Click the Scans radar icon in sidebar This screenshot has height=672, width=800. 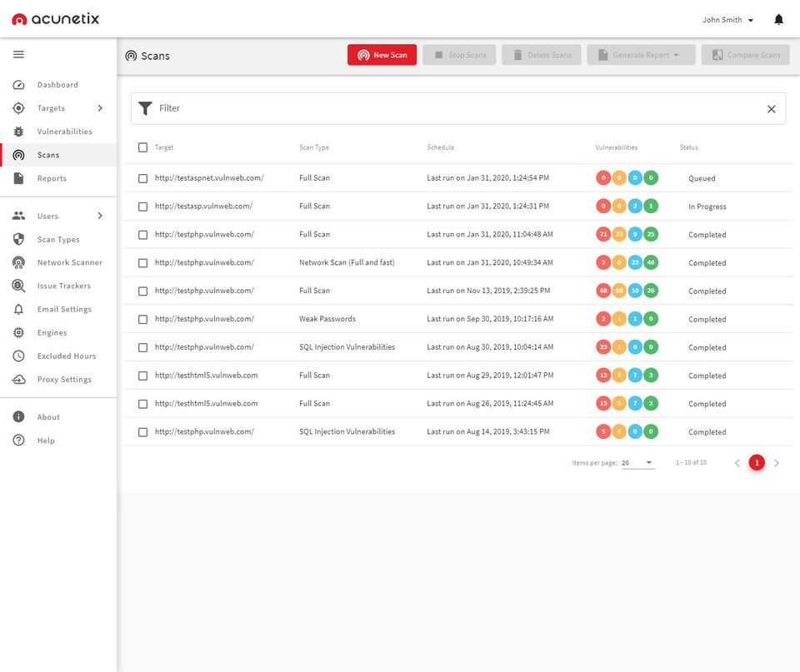point(18,155)
